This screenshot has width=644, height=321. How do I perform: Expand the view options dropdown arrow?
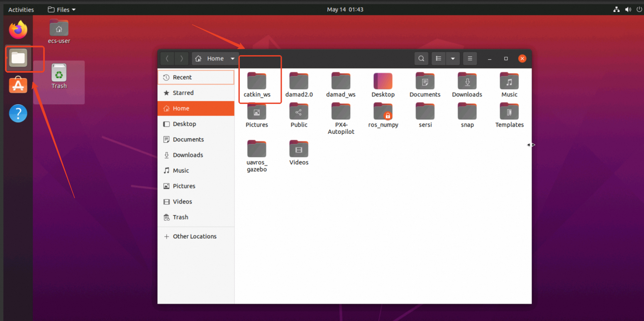pyautogui.click(x=453, y=59)
